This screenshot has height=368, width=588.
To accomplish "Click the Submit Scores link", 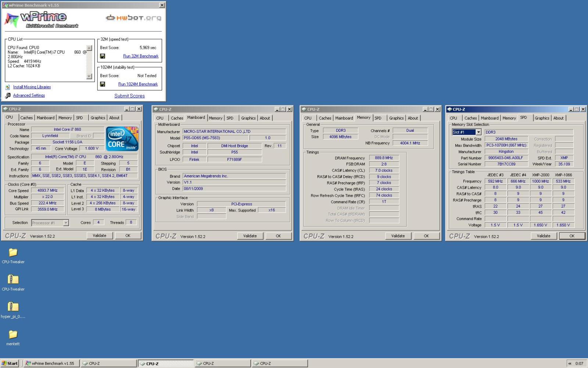I will (x=129, y=96).
